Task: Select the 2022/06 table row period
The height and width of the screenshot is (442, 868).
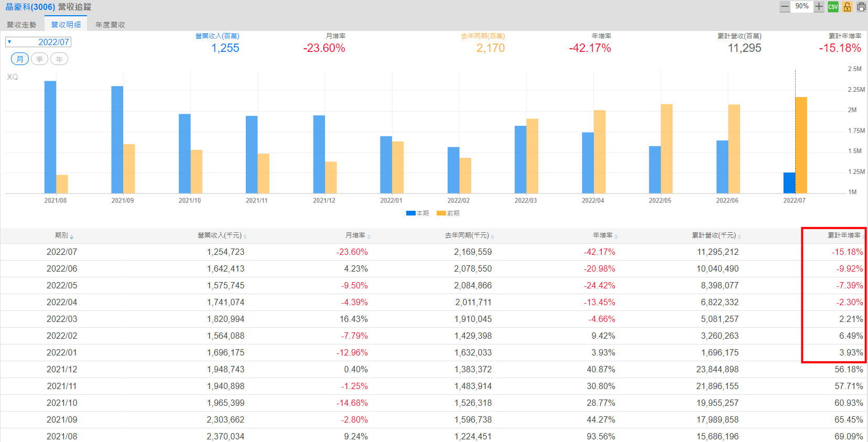Action: point(62,269)
